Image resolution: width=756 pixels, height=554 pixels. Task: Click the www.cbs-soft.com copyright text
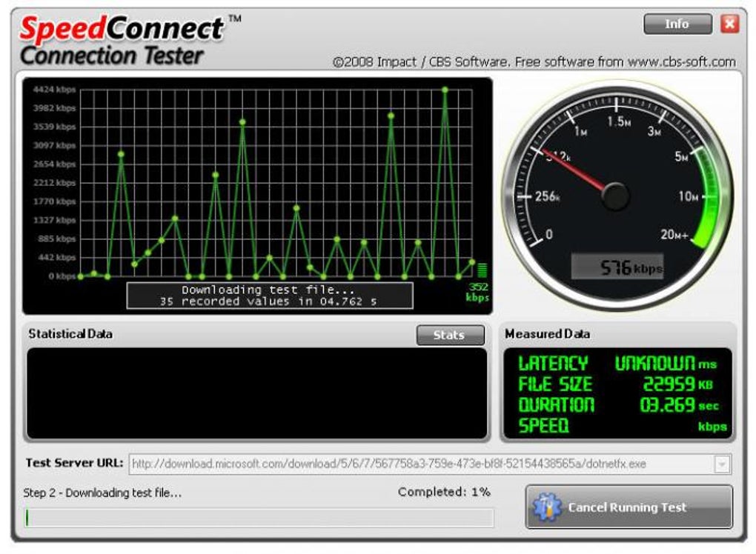pyautogui.click(x=534, y=62)
